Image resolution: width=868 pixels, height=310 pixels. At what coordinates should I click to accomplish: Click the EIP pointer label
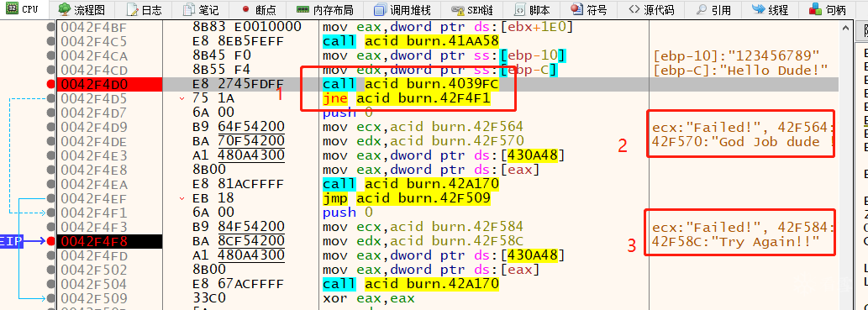pos(11,241)
